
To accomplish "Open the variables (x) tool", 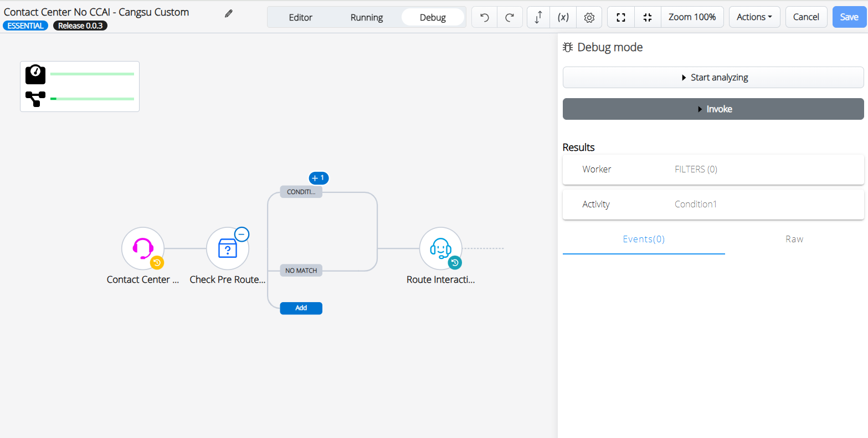I will point(563,17).
